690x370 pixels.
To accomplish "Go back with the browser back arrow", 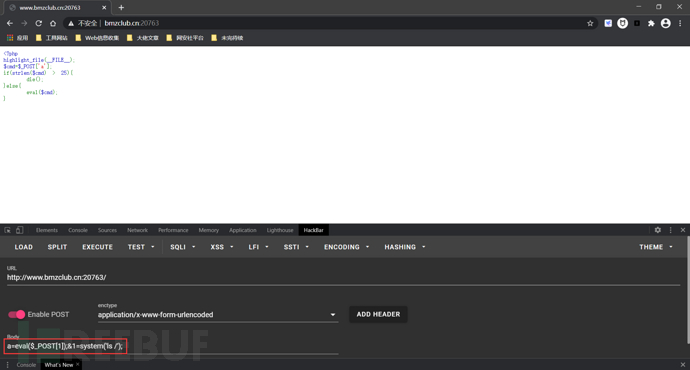I will point(10,23).
